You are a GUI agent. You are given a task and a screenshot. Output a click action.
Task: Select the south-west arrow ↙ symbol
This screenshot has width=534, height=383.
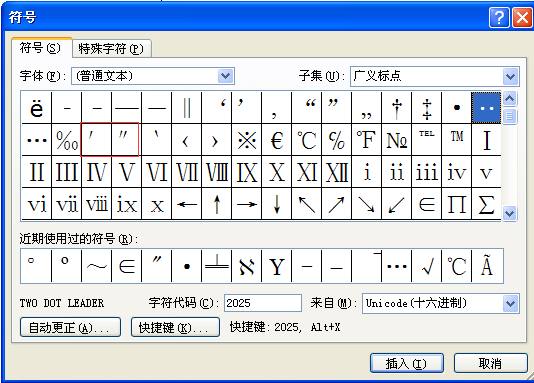tap(397, 204)
